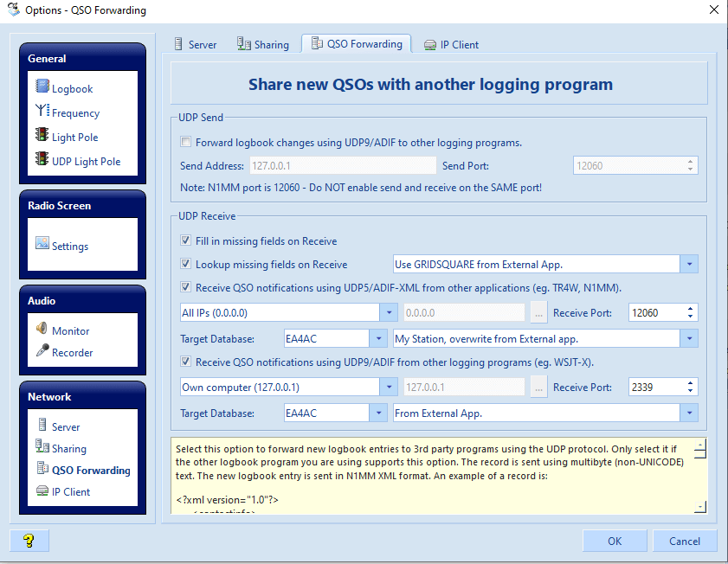Click the Receive Port 2339 field

(x=654, y=388)
